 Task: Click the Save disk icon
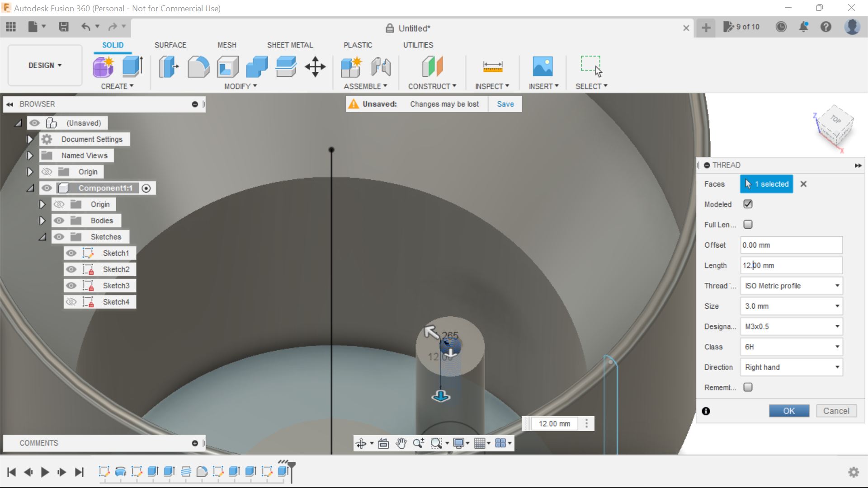[x=64, y=27]
